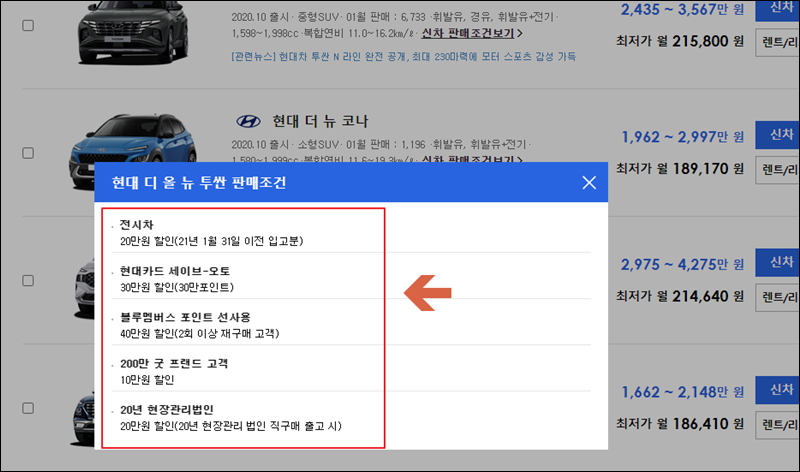Open the blue Kona car thumbnail
Screen dimensions: 800x472
click(x=133, y=138)
